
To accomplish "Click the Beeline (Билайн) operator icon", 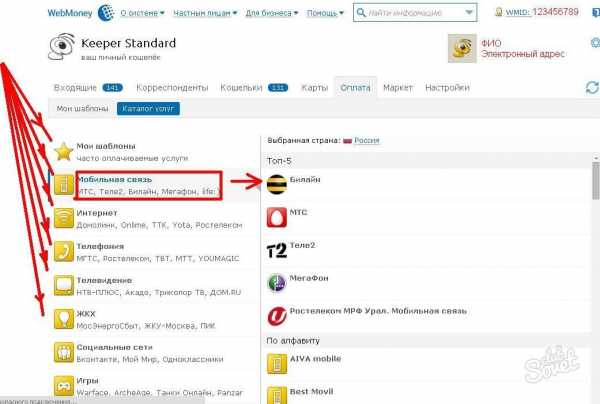I will 277,181.
